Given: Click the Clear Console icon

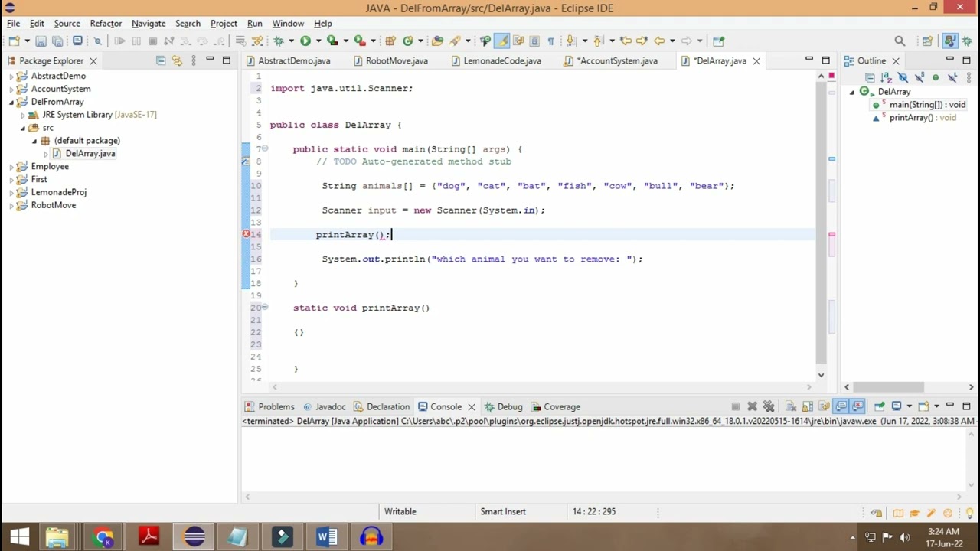Looking at the screenshot, I should 791,406.
